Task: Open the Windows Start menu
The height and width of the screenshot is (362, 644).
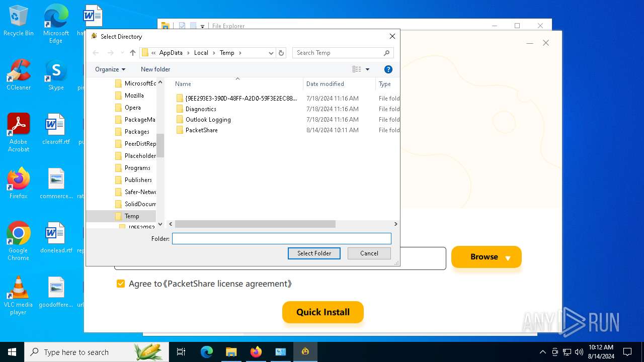Action: click(12, 352)
